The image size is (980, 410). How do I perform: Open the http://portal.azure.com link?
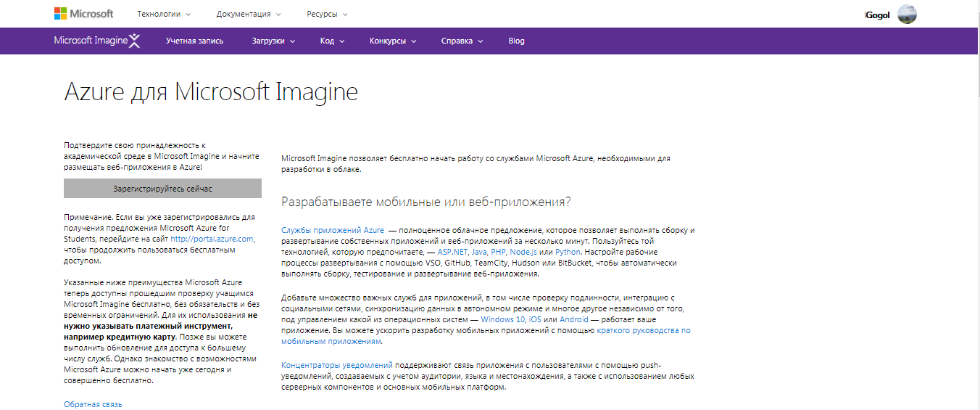pyautogui.click(x=212, y=239)
